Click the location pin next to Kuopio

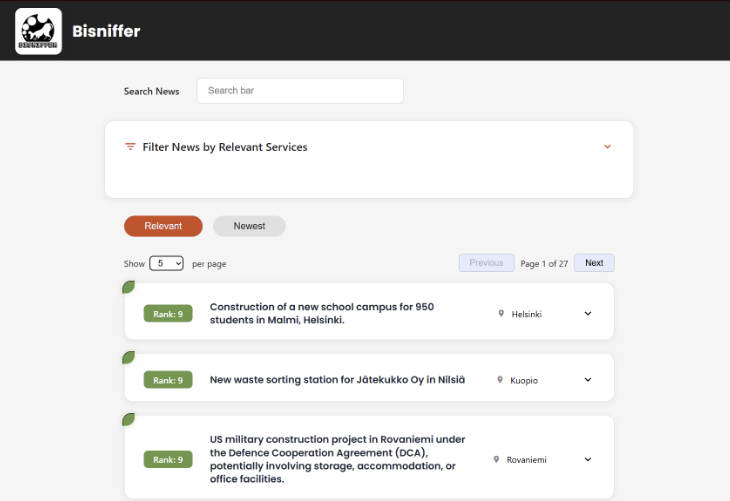[x=500, y=379]
